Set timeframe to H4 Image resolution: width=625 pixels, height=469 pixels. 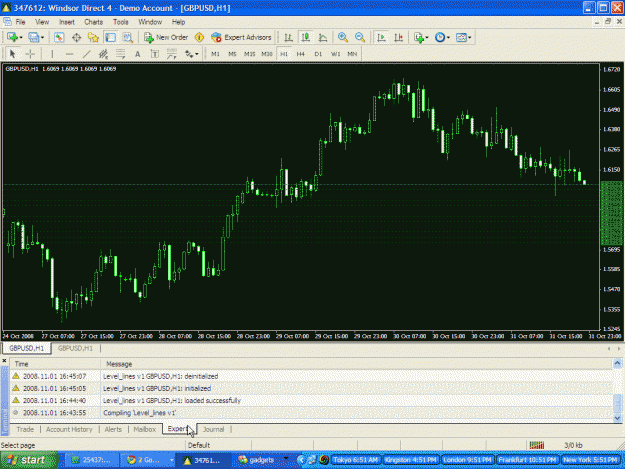tap(301, 54)
